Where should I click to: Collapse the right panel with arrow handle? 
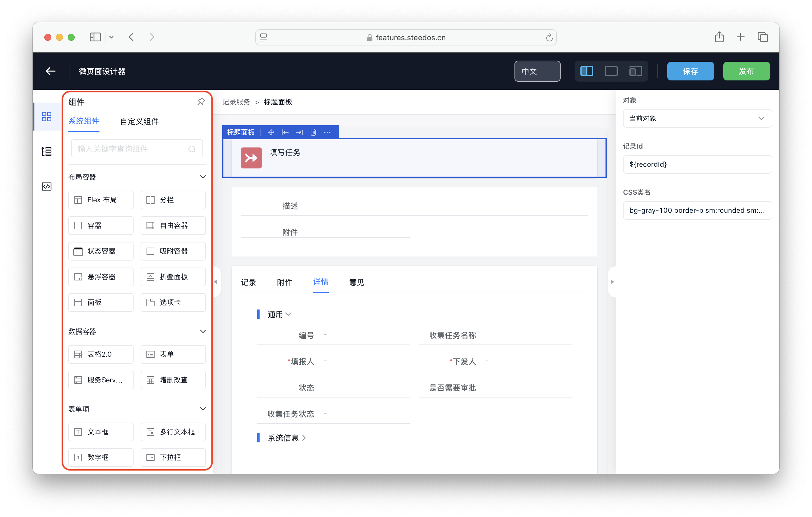pos(612,282)
